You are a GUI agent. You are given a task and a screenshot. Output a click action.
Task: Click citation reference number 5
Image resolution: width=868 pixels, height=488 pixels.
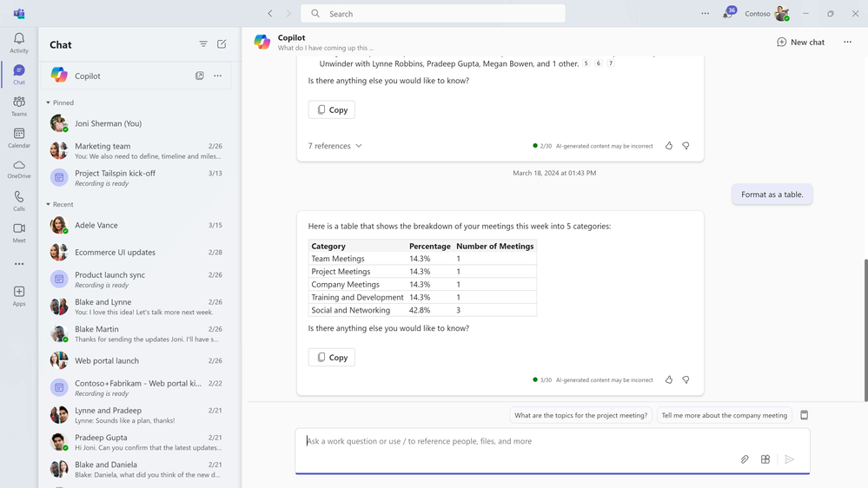[586, 63]
